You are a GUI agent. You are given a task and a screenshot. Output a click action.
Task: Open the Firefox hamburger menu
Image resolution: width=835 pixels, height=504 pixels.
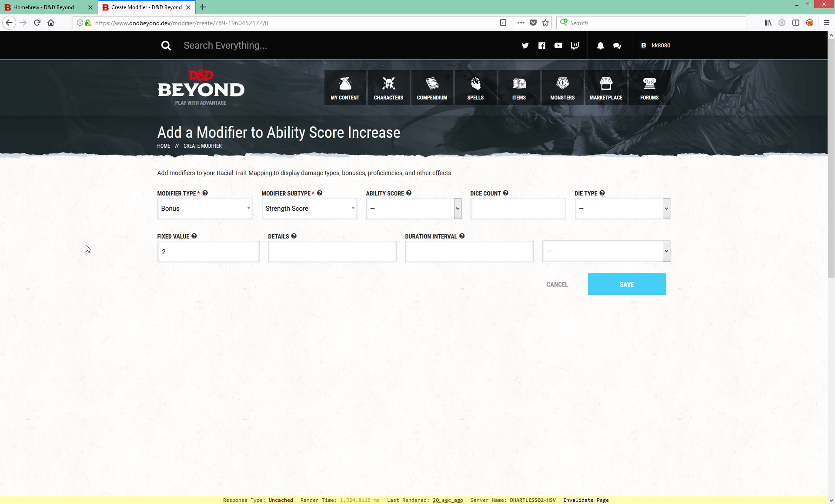pyautogui.click(x=826, y=23)
